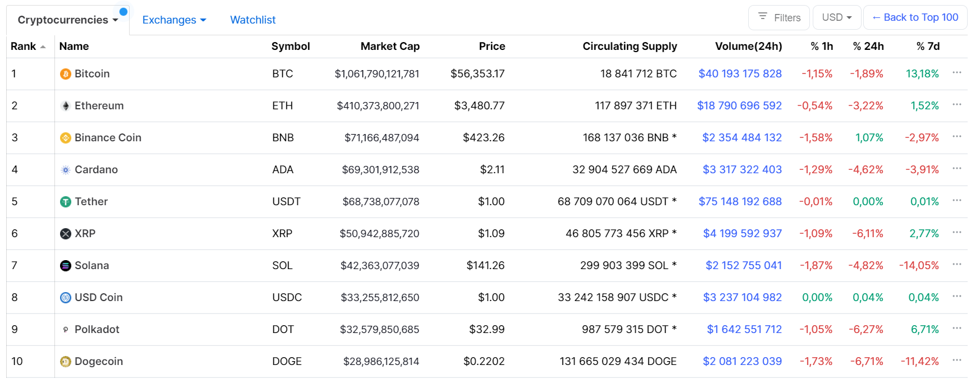The image size is (980, 379).
Task: Open the USD currency selector
Action: tap(837, 17)
